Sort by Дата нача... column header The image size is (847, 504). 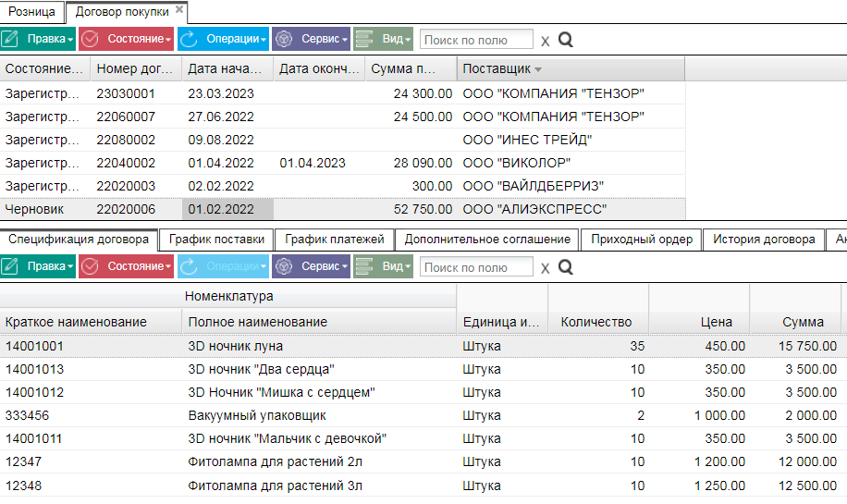(x=228, y=68)
